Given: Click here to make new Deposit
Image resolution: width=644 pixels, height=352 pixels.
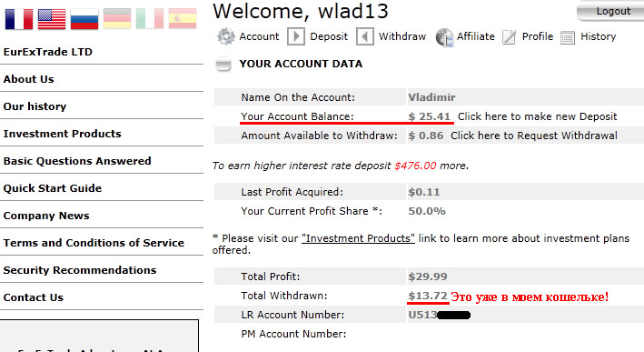Looking at the screenshot, I should pos(537,116).
